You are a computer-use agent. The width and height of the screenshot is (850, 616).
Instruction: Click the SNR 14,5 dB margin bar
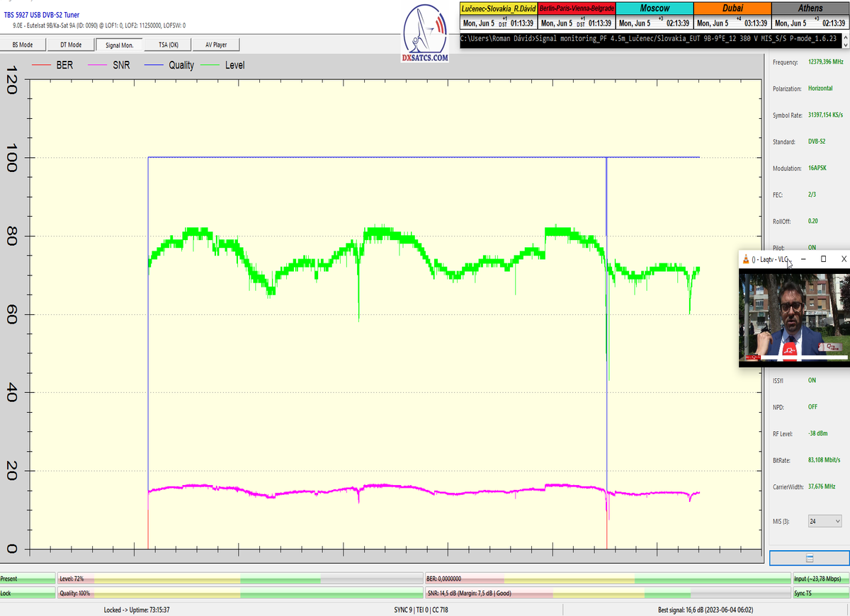tap(606, 593)
